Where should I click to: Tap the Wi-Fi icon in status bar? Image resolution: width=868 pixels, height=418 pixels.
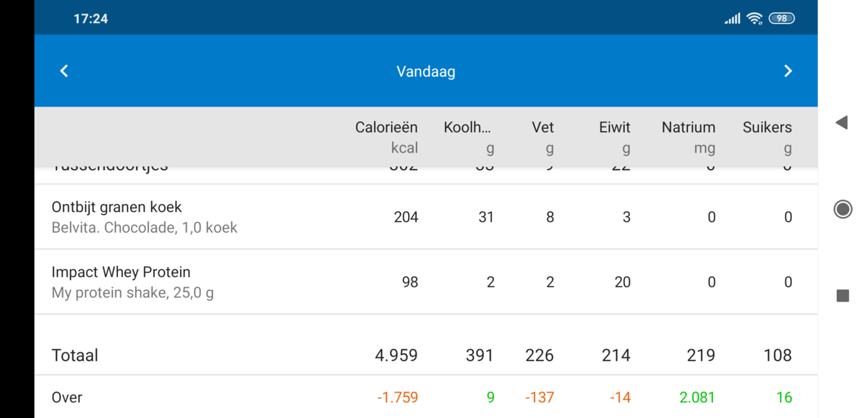(x=753, y=17)
